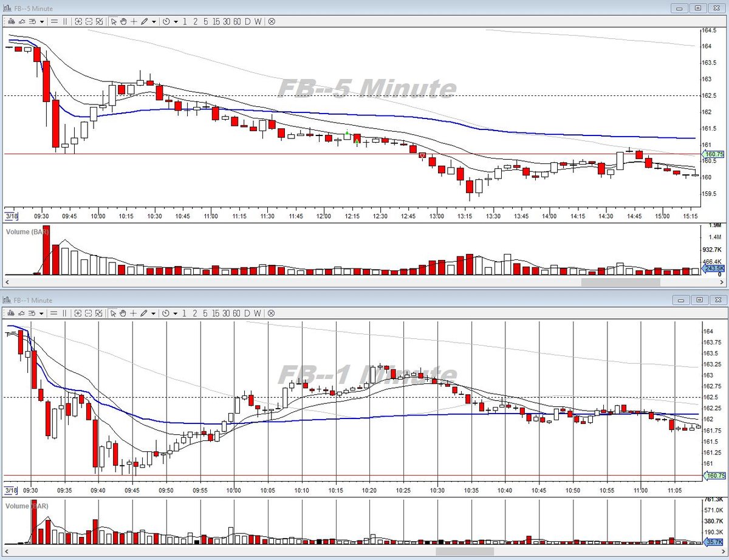The image size is (729, 560).
Task: Add horizontal line tool in FB--1 Minute chart
Action: (54, 313)
